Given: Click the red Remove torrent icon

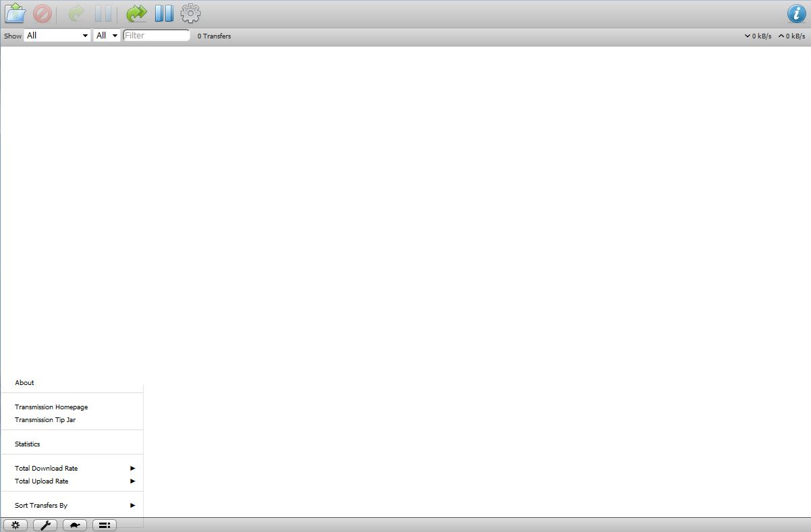Looking at the screenshot, I should coord(43,13).
